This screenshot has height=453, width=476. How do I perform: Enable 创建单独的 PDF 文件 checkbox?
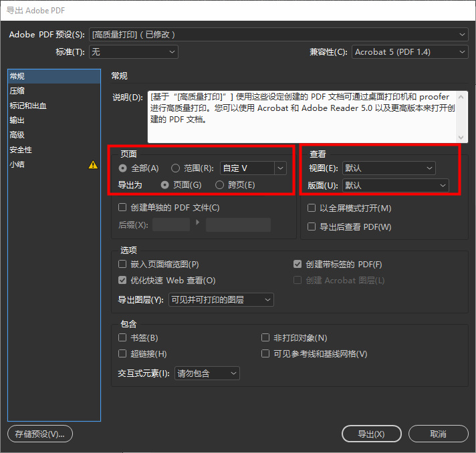[122, 208]
